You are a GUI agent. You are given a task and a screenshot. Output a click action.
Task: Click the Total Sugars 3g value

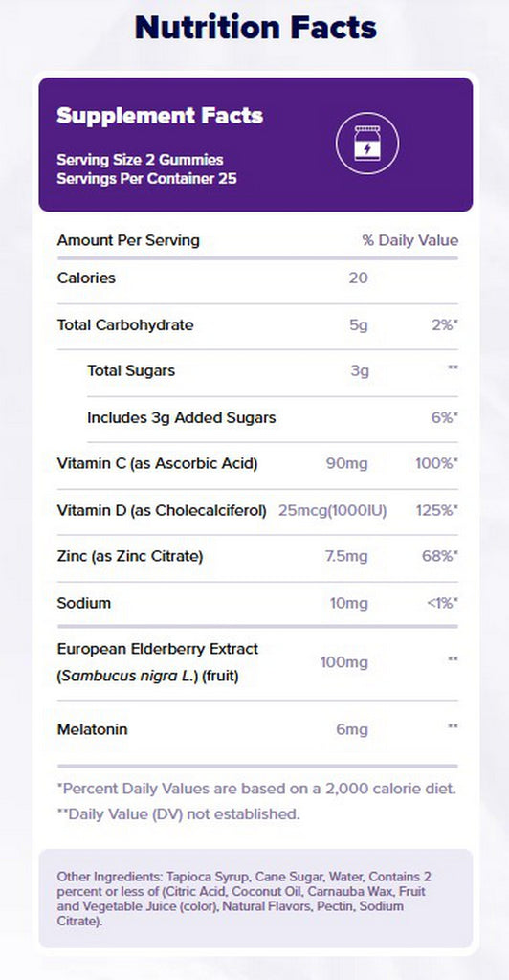(360, 371)
